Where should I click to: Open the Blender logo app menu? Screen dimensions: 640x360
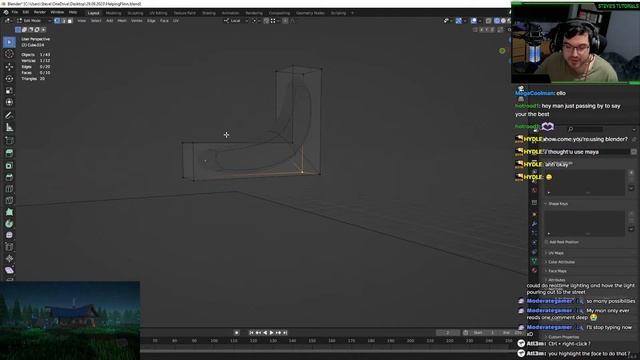(x=6, y=13)
